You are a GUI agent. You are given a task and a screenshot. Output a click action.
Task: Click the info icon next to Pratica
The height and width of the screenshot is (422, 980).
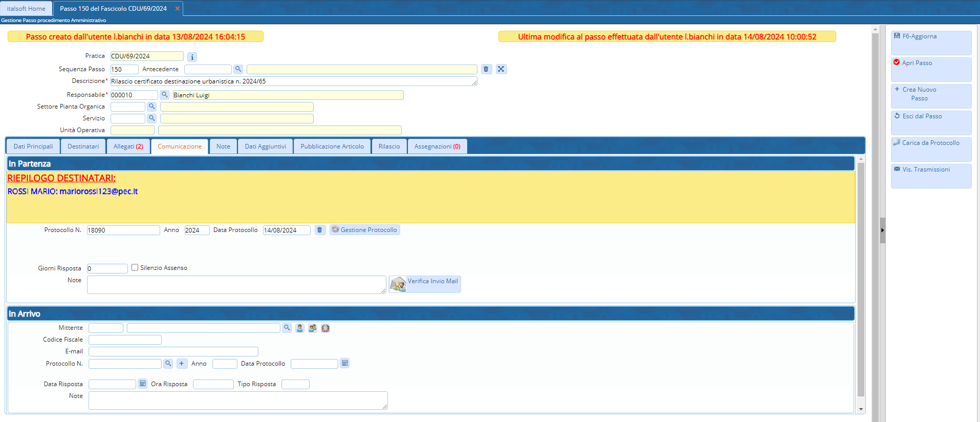192,57
